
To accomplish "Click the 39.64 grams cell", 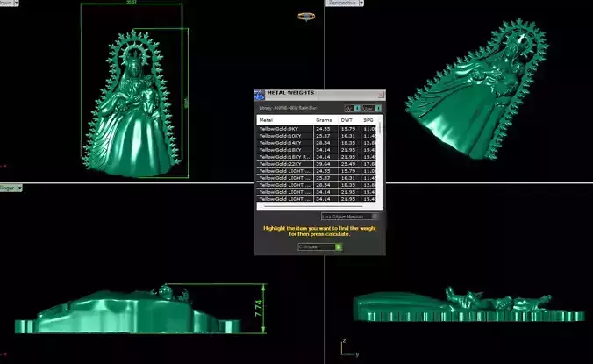I will point(326,164).
